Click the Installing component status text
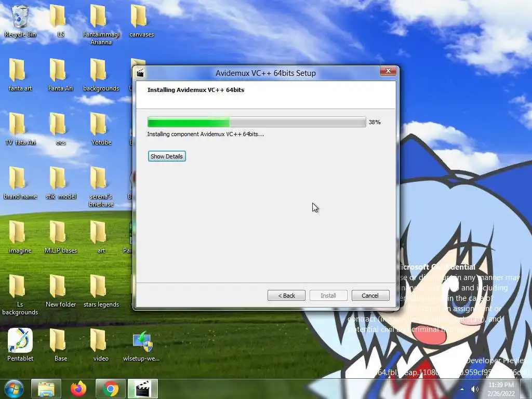 coord(205,134)
